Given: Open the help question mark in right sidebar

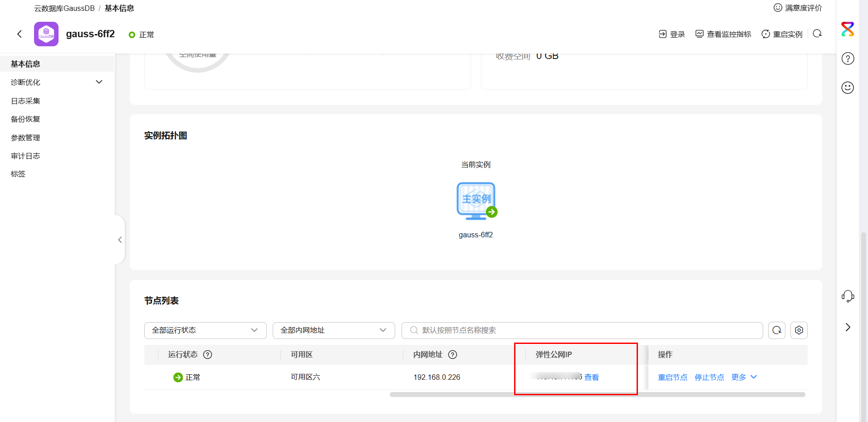Looking at the screenshot, I should (x=848, y=59).
